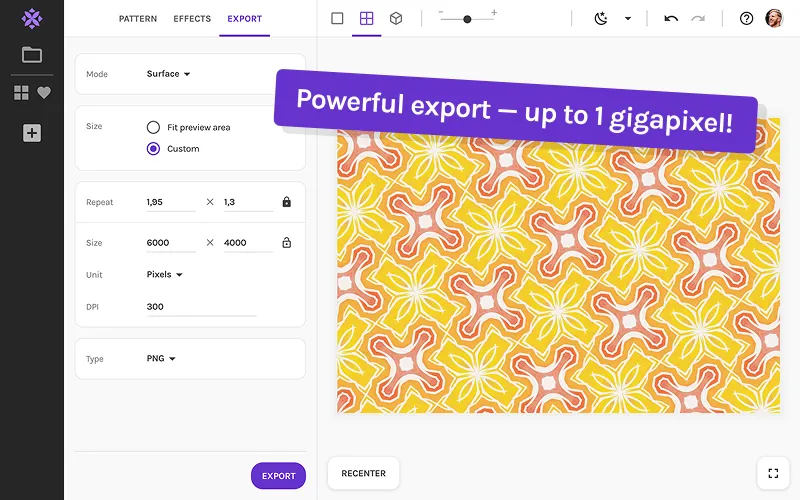Click the purple app logo icon
The height and width of the screenshot is (500, 800).
point(32,19)
